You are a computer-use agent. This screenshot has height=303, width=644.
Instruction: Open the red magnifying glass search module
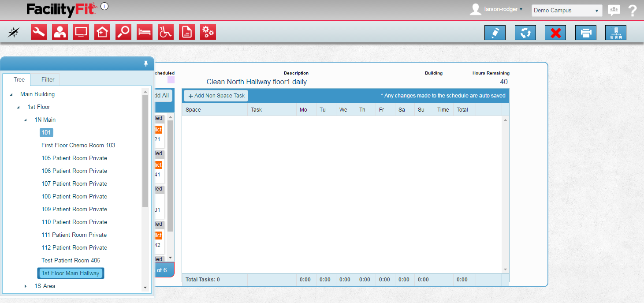tap(123, 32)
